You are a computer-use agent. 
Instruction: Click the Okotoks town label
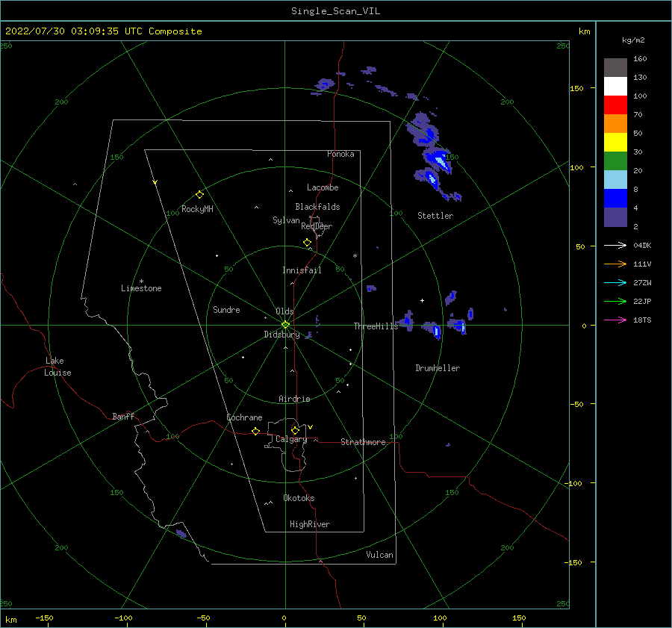[x=299, y=498]
